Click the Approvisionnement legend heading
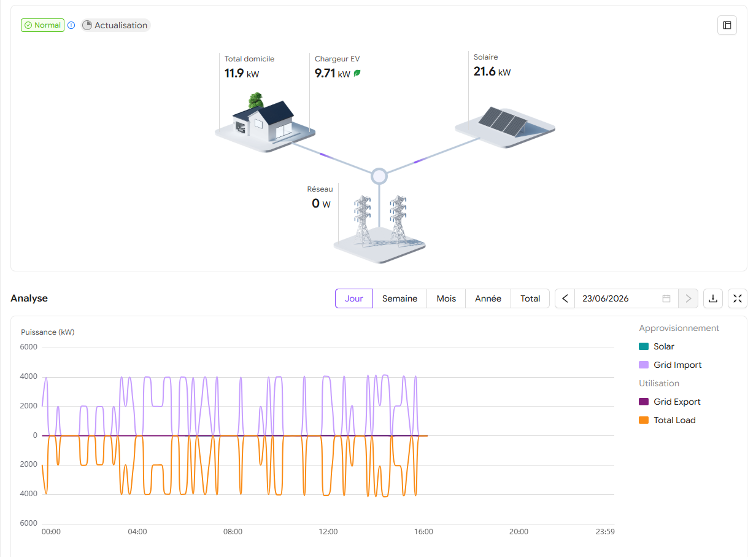 pyautogui.click(x=679, y=328)
